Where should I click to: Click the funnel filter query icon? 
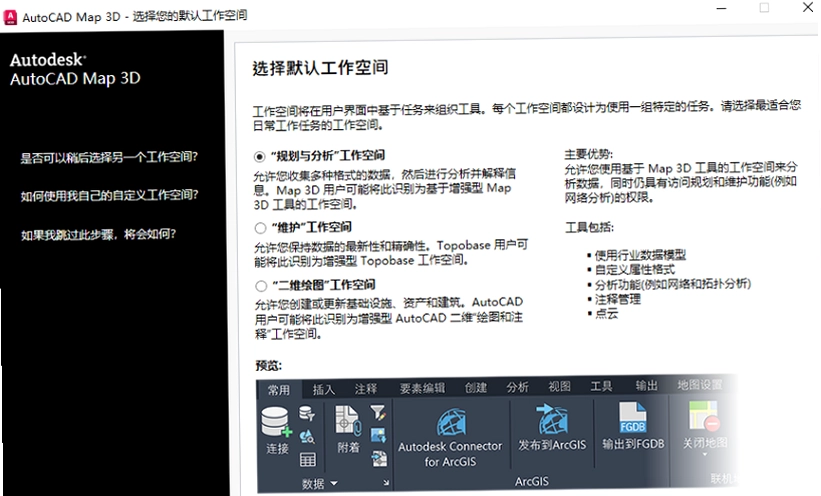click(x=378, y=413)
